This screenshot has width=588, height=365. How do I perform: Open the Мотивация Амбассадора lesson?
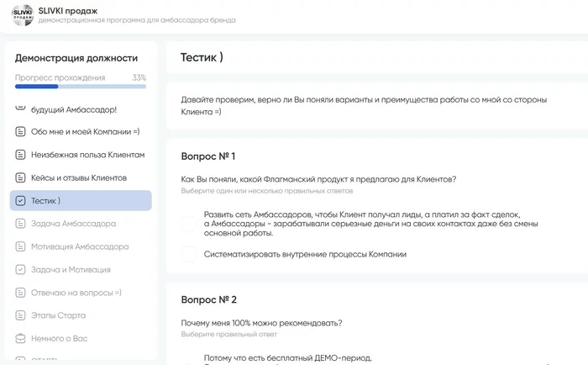79,247
